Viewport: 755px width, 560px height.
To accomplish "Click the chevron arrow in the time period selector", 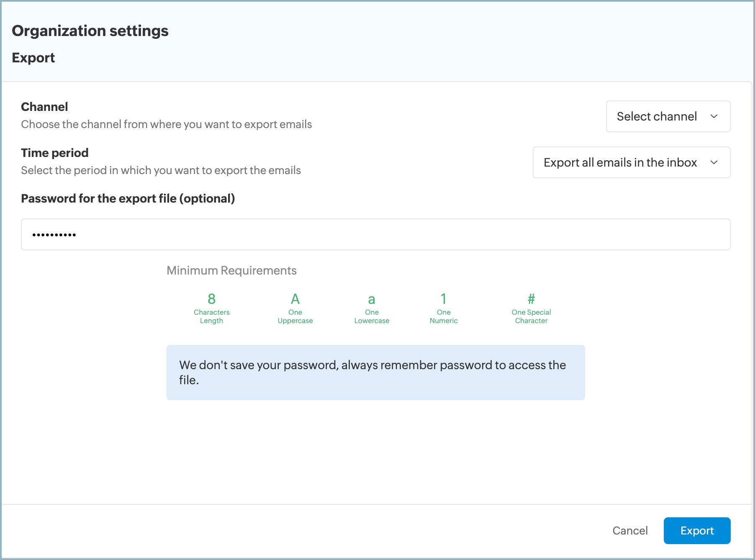I will point(714,162).
